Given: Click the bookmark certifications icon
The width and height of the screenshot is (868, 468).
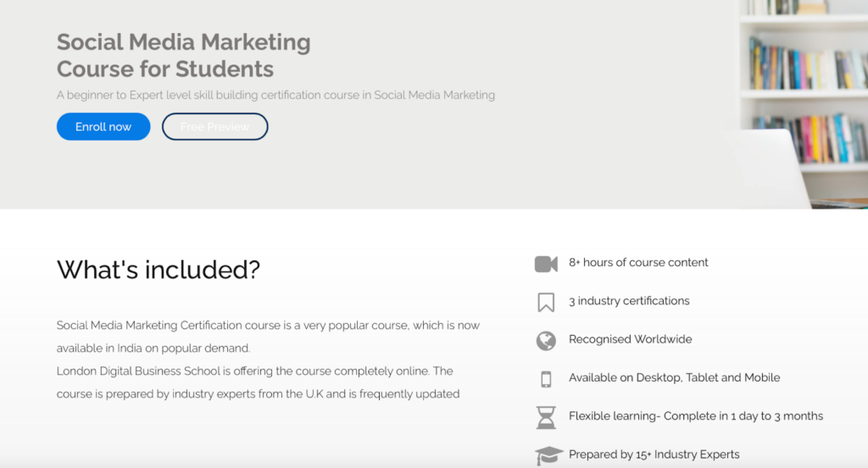Looking at the screenshot, I should 546,303.
